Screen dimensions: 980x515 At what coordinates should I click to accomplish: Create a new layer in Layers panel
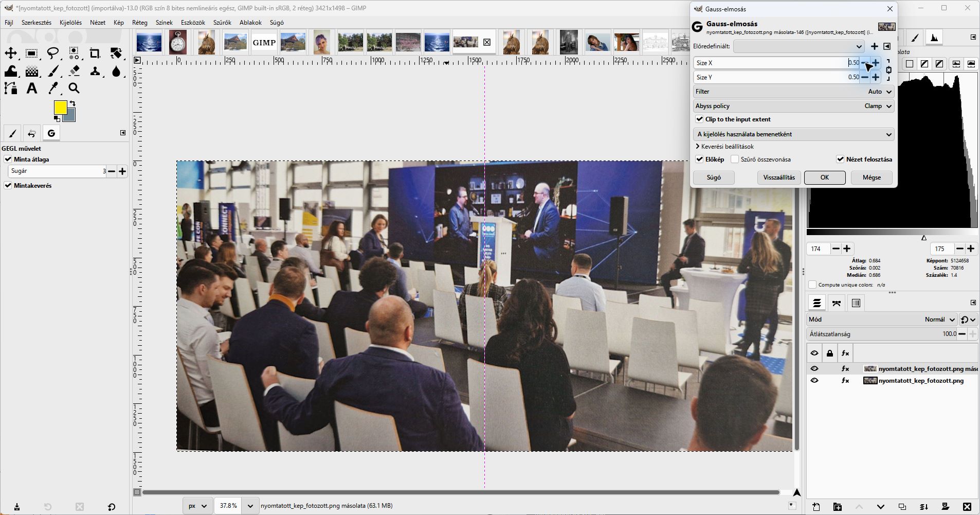[x=816, y=507]
